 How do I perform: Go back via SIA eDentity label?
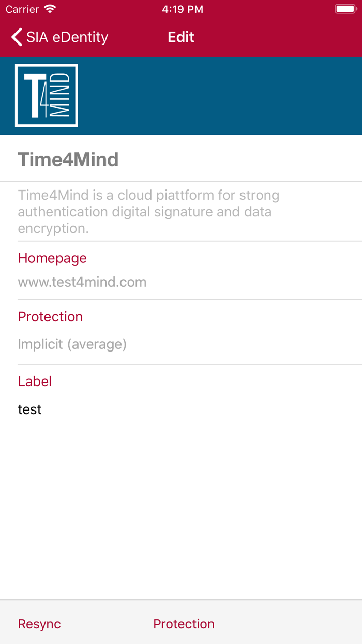[67, 37]
